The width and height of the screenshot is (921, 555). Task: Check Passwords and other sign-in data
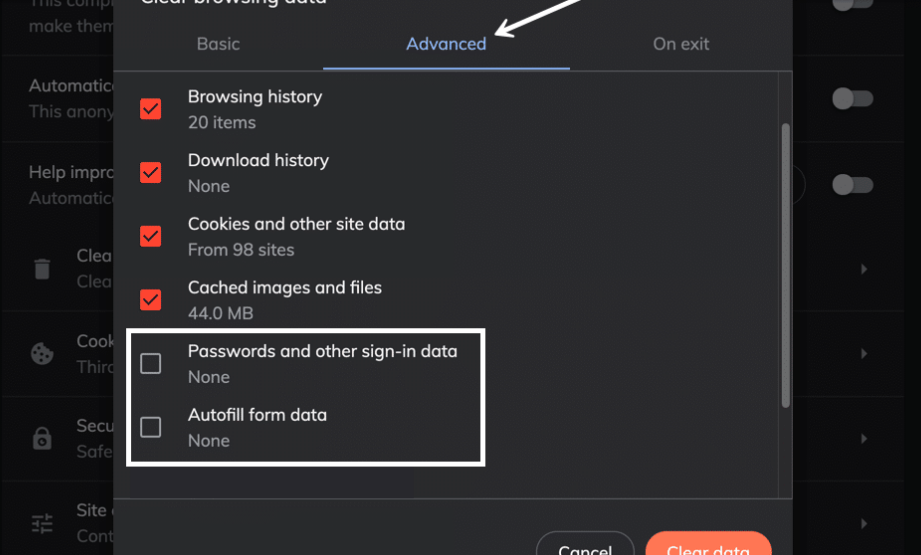click(x=150, y=364)
